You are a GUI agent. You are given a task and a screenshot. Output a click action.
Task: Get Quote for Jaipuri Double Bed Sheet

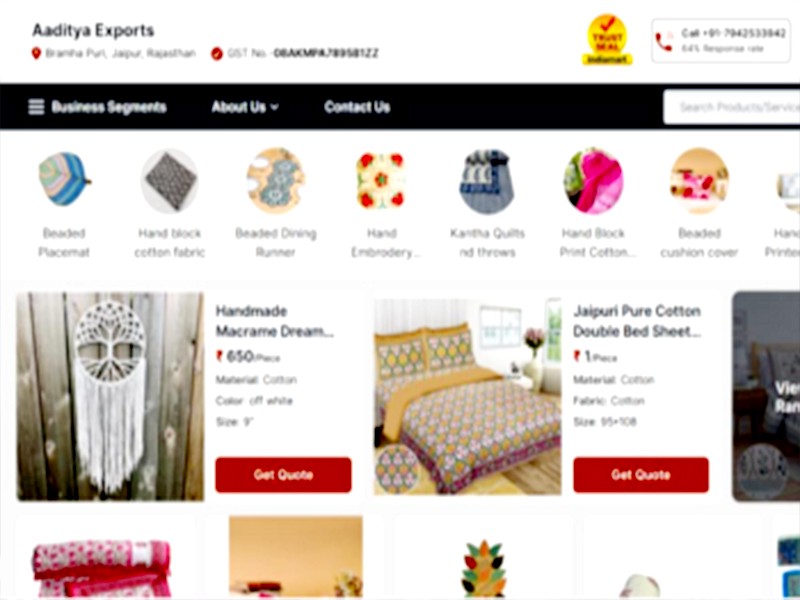pos(641,474)
